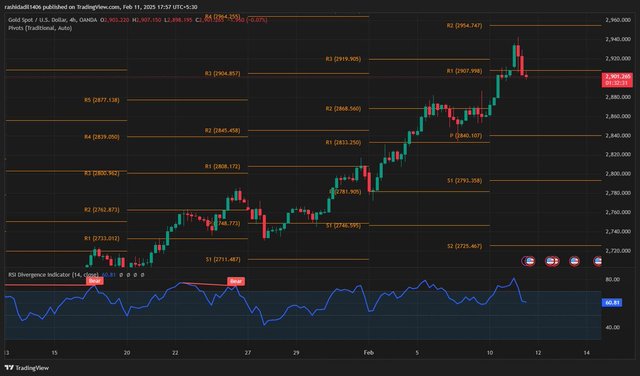Click price axis value 2,860.000

pos(618,117)
